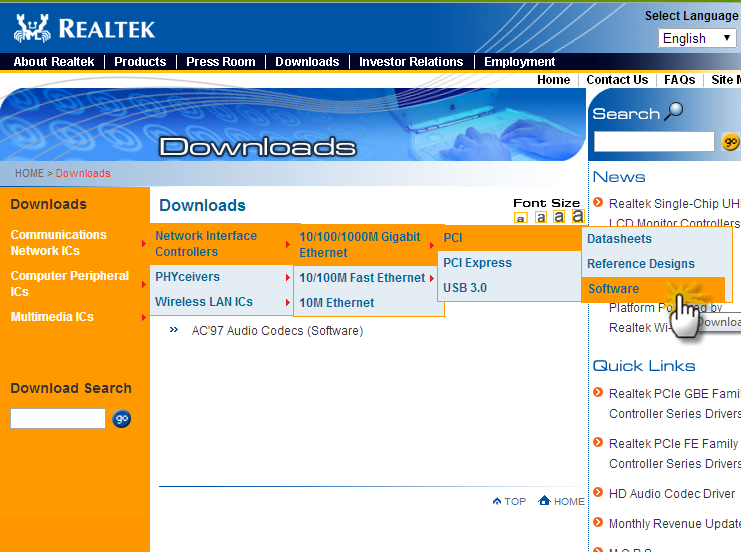Viewport: 741px width, 552px height.
Task: Open Press Room menu
Action: tap(221, 62)
